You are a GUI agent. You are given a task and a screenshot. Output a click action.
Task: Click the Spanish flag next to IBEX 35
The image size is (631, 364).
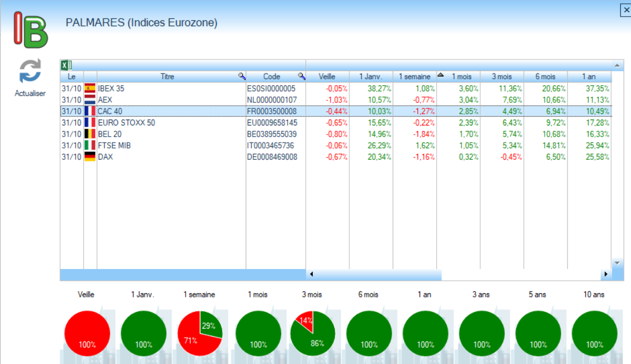click(90, 88)
